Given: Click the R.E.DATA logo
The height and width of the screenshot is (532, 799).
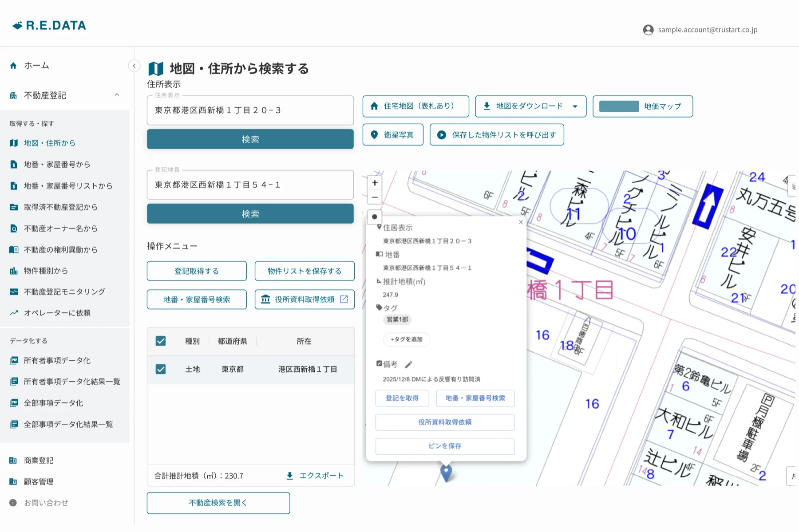Looking at the screenshot, I should pyautogui.click(x=49, y=25).
